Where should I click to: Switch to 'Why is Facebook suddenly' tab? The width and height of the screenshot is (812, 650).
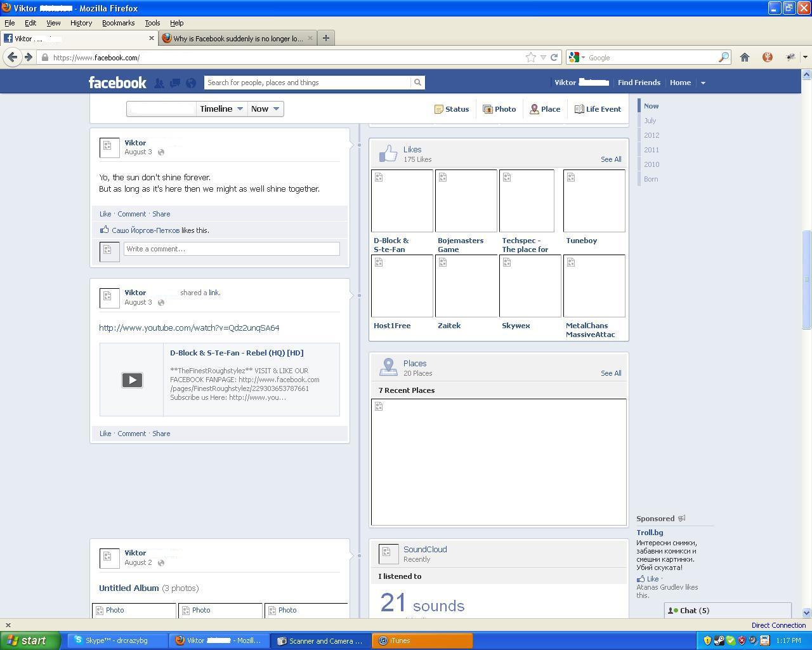238,38
